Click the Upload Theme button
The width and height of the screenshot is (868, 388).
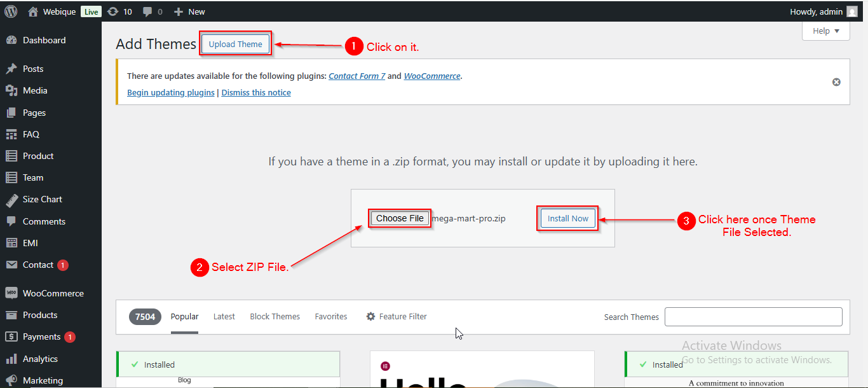pyautogui.click(x=235, y=44)
